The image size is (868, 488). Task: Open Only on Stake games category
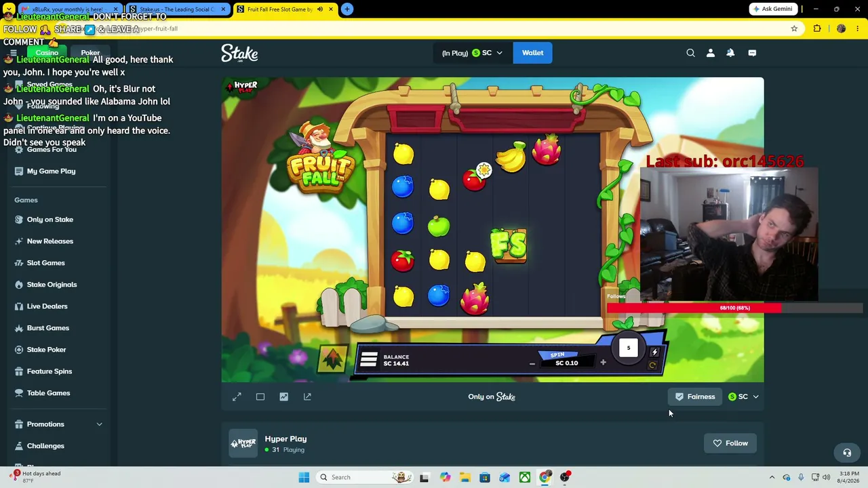click(x=50, y=220)
